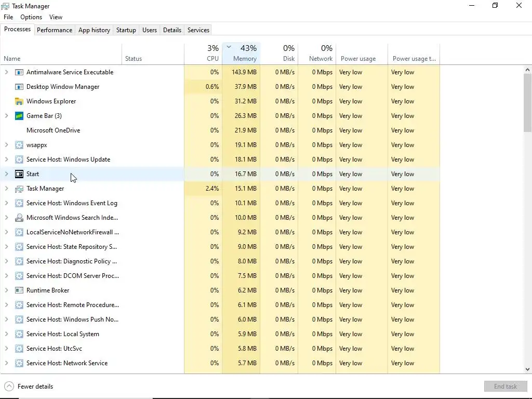This screenshot has height=399, width=532.
Task: Expand the Runtime Broker group
Action: [6, 290]
